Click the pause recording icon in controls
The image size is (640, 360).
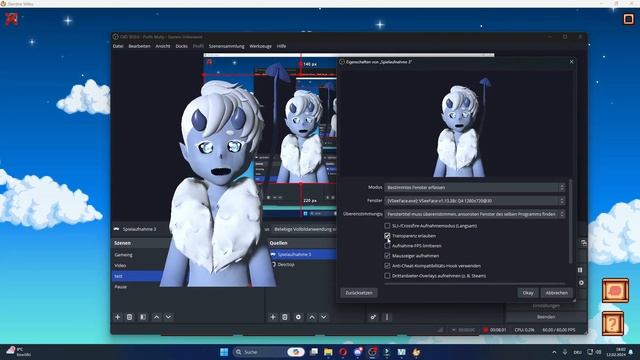[x=580, y=270]
